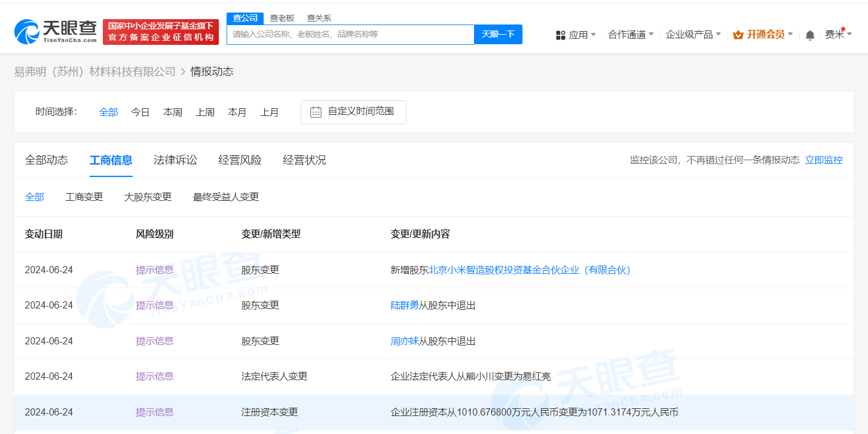Viewport: 868px width, 434px height.
Task: Click 立即监控 to monitor this company
Action: pyautogui.click(x=824, y=160)
